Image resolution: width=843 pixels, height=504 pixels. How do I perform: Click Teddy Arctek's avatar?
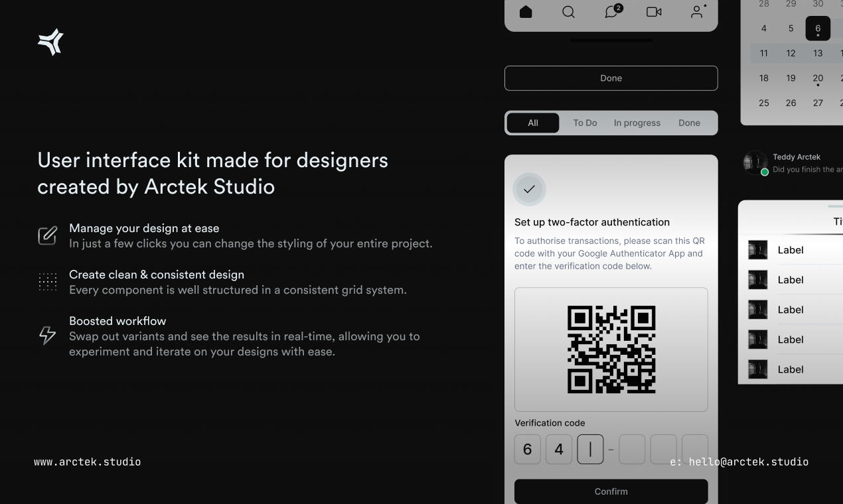pyautogui.click(x=755, y=162)
